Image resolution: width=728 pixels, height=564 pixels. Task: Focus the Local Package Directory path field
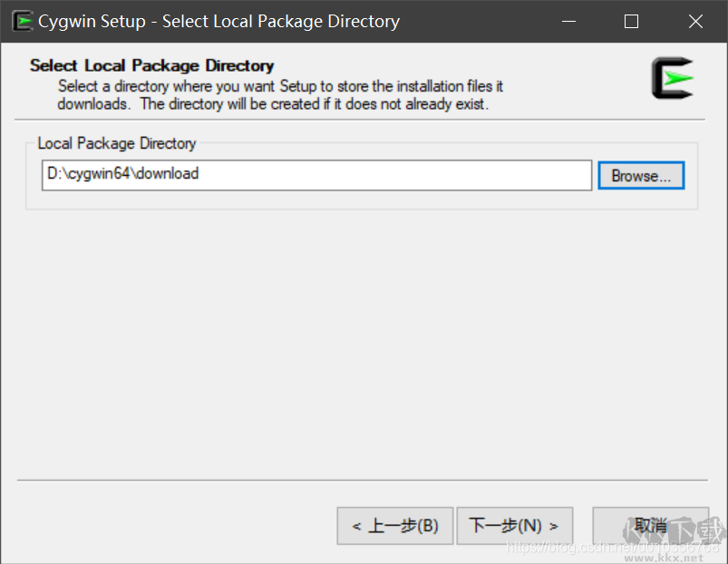pyautogui.click(x=316, y=175)
